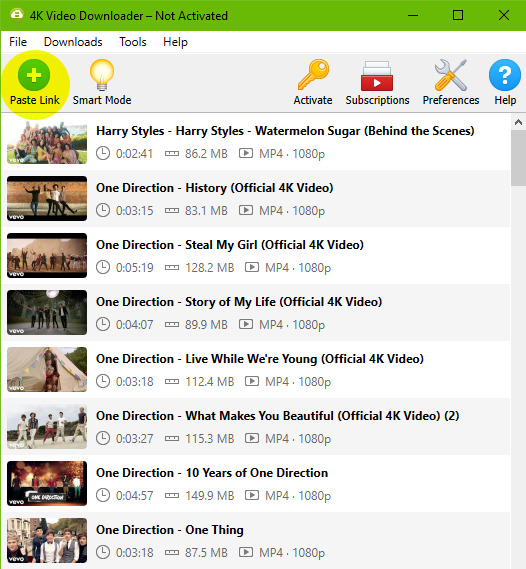
Task: Click the vertical scrollbar thumb
Action: coord(518,158)
